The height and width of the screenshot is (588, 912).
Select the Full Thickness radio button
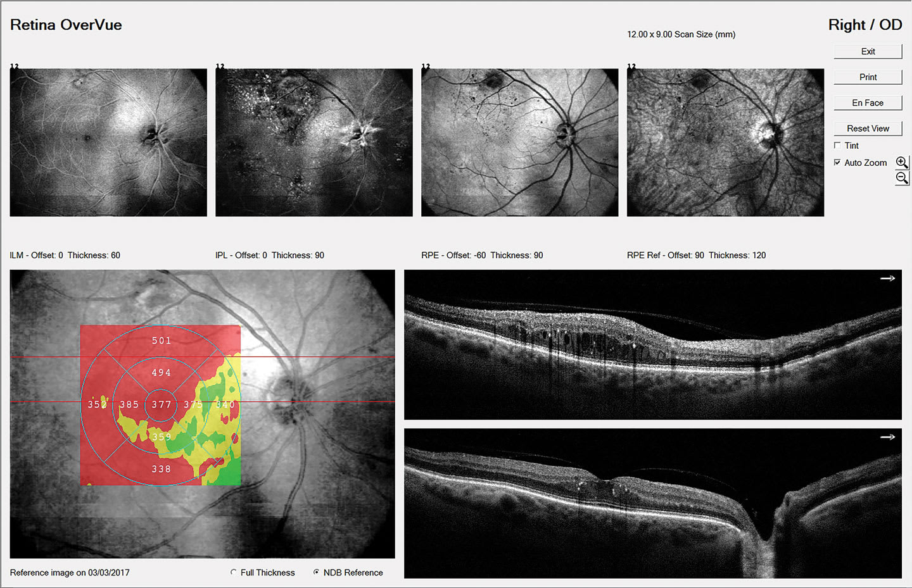point(234,572)
